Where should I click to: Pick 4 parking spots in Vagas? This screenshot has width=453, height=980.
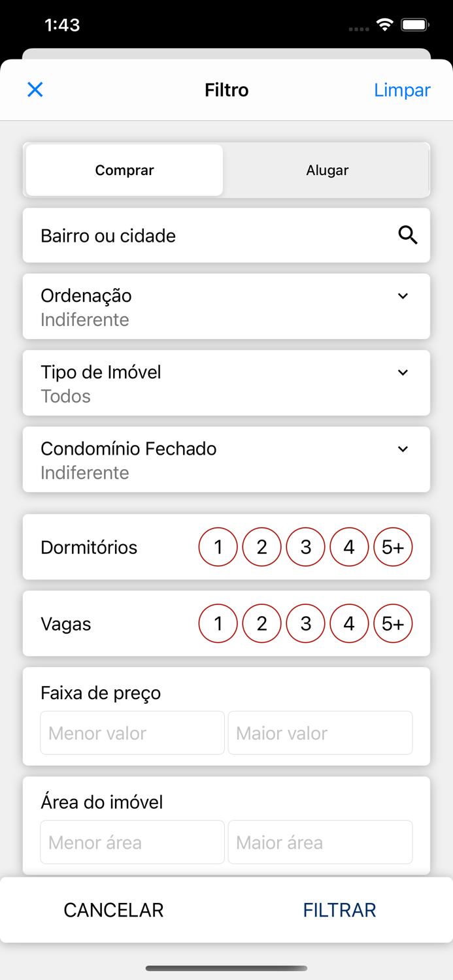point(349,623)
